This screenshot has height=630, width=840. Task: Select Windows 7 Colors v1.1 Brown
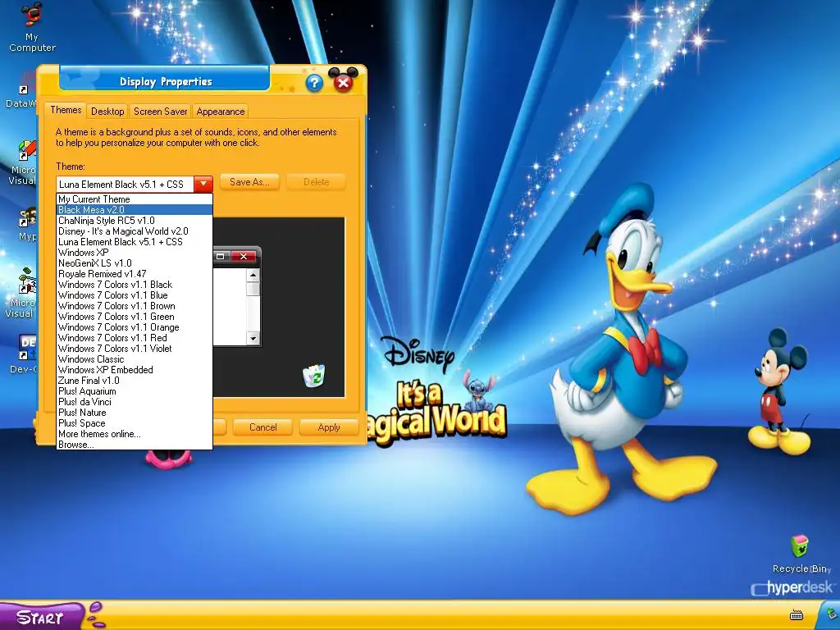coord(135,306)
